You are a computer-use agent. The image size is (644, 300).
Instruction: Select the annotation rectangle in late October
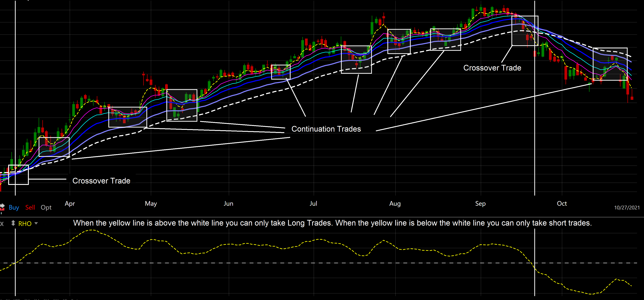610,64
